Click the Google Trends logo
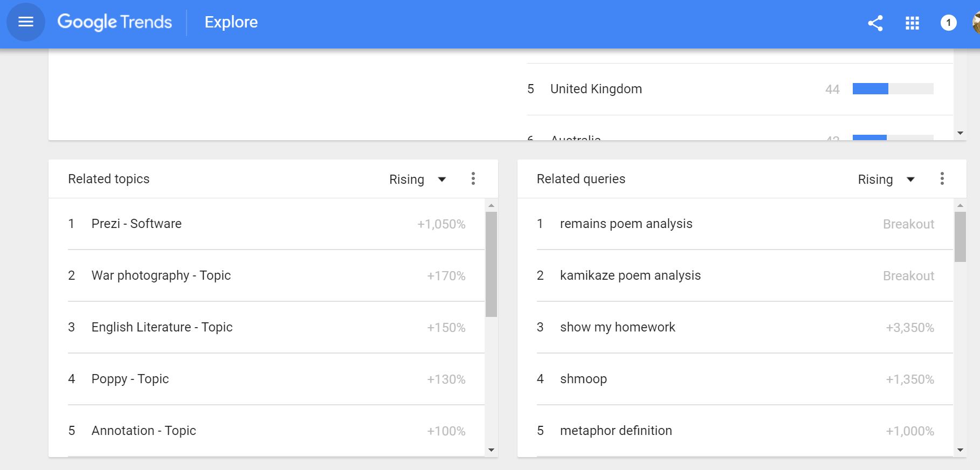The width and height of the screenshot is (980, 470). [114, 22]
